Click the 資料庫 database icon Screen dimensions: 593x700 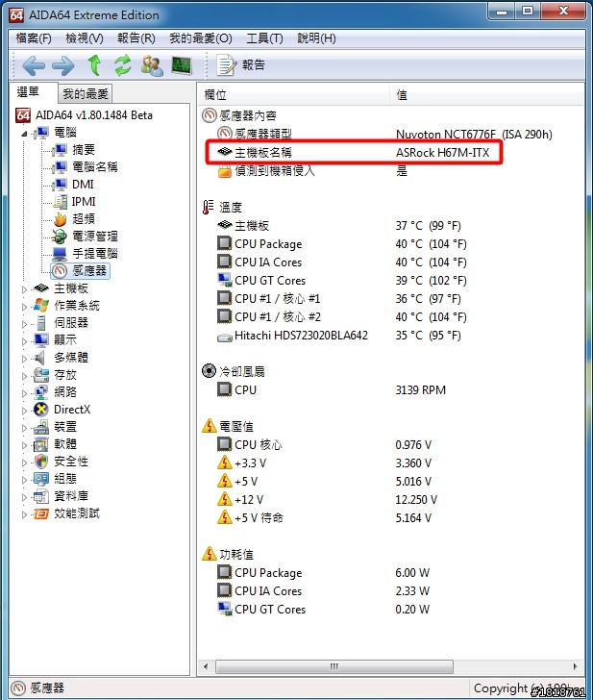(x=41, y=496)
